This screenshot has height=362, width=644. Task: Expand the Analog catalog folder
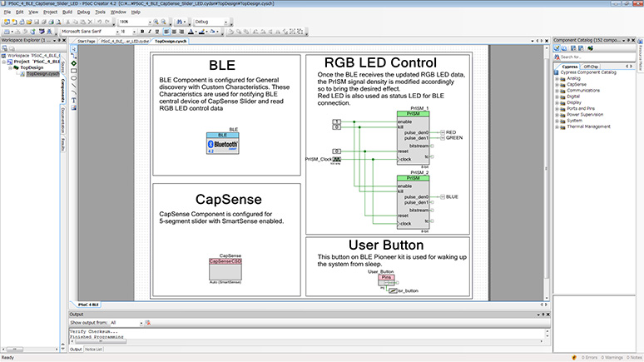[x=557, y=78]
